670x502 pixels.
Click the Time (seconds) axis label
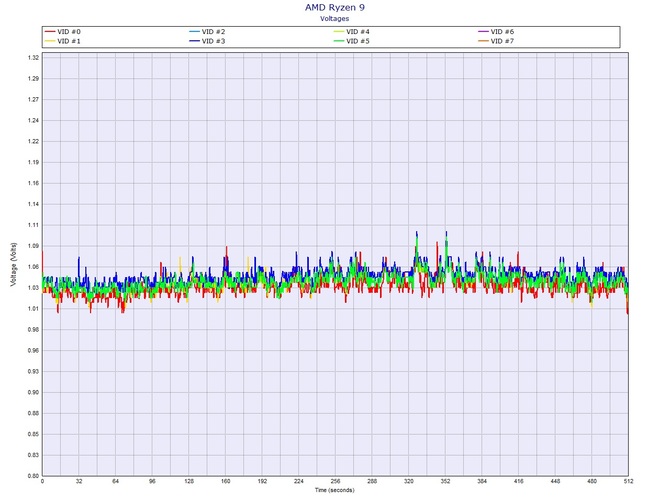point(335,492)
